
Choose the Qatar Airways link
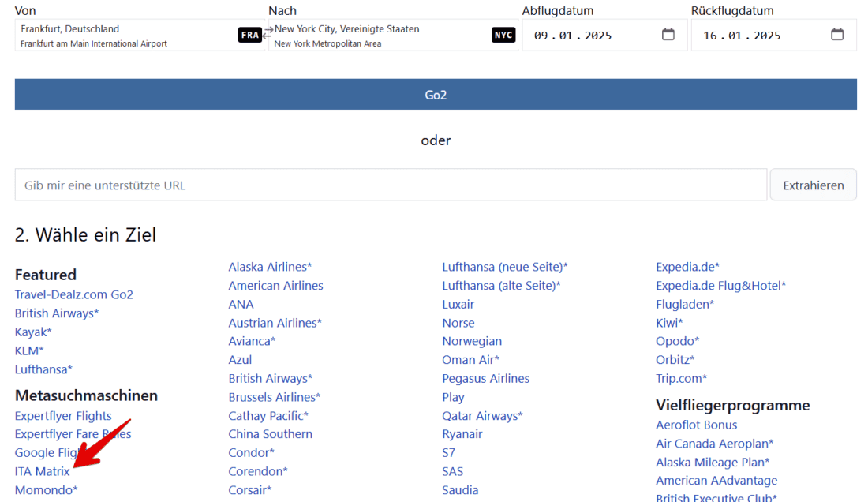tap(482, 416)
